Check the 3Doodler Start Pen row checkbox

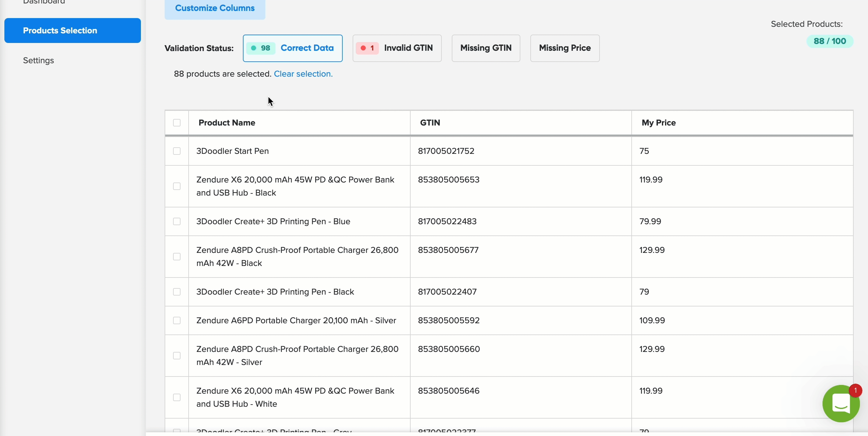176,151
